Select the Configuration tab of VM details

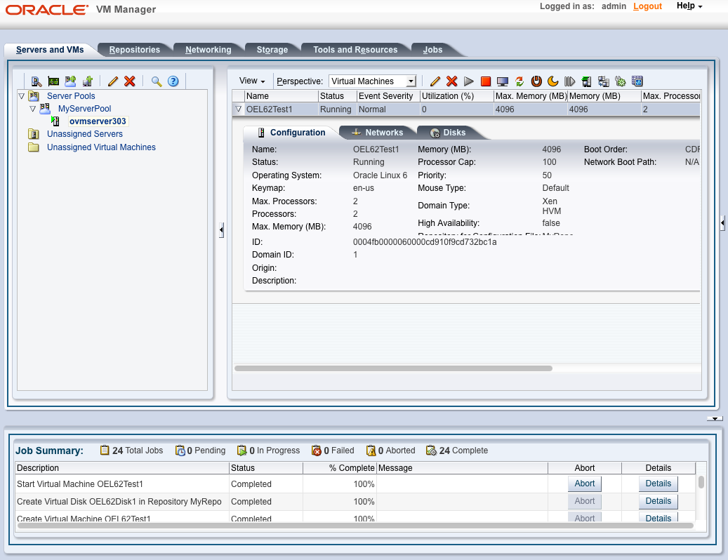291,132
